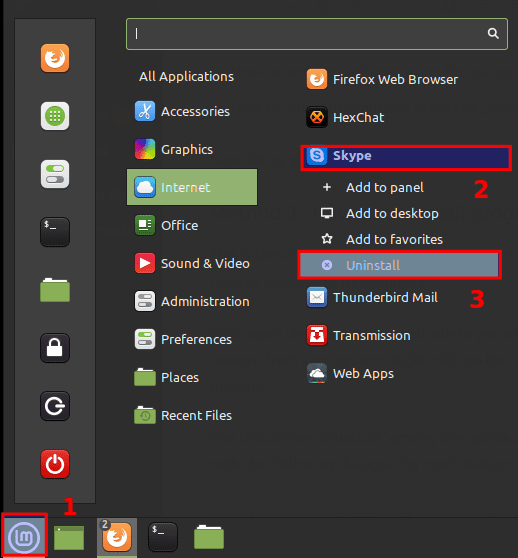Click the search magnifier icon
This screenshot has width=518, height=558.
[x=493, y=33]
